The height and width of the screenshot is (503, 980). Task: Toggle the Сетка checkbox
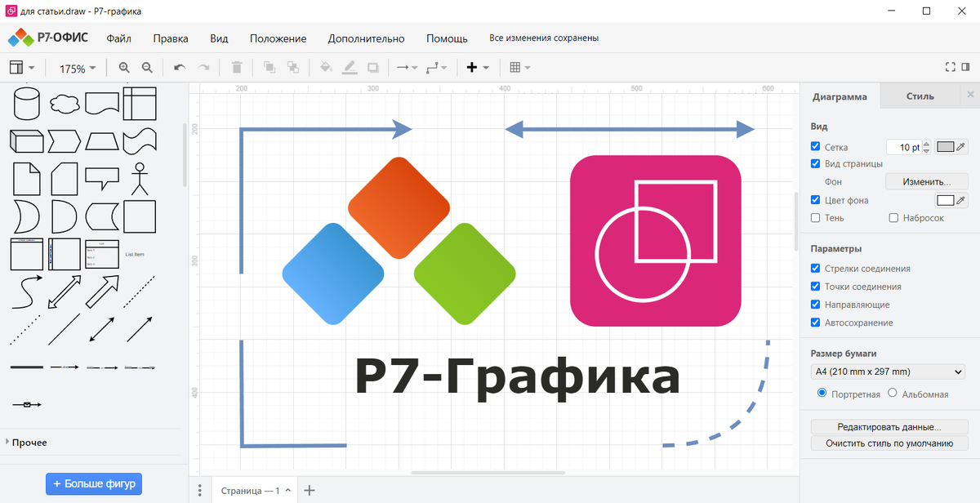(x=815, y=147)
